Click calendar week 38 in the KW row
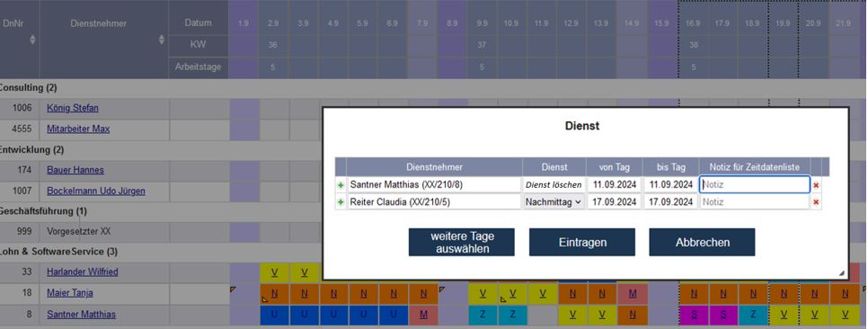This screenshot has width=868, height=329. click(694, 45)
